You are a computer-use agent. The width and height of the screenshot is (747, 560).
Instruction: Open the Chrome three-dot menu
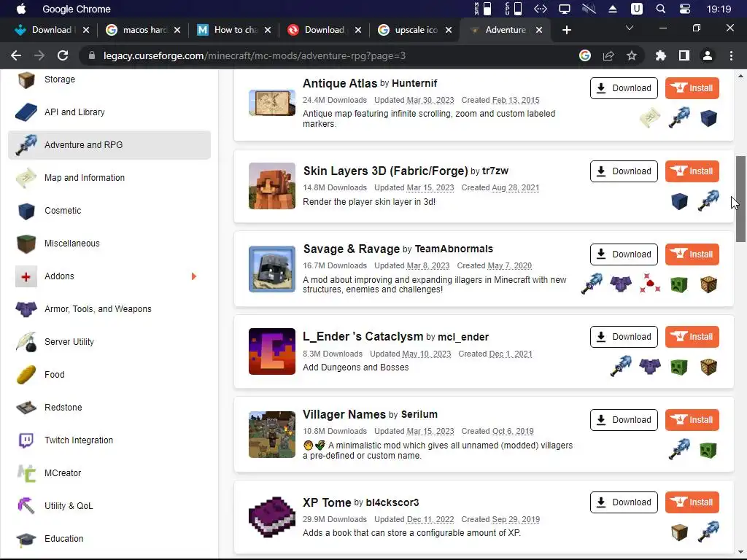[x=731, y=55]
